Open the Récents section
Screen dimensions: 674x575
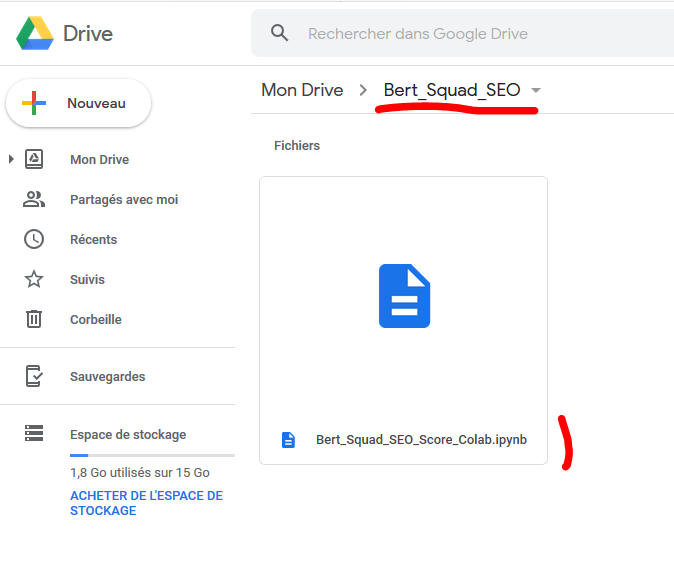[93, 239]
